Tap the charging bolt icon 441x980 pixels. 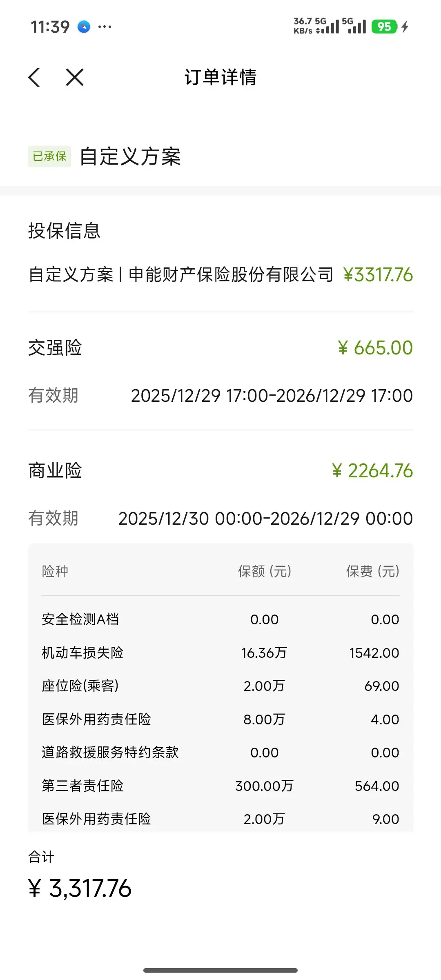coord(405,27)
